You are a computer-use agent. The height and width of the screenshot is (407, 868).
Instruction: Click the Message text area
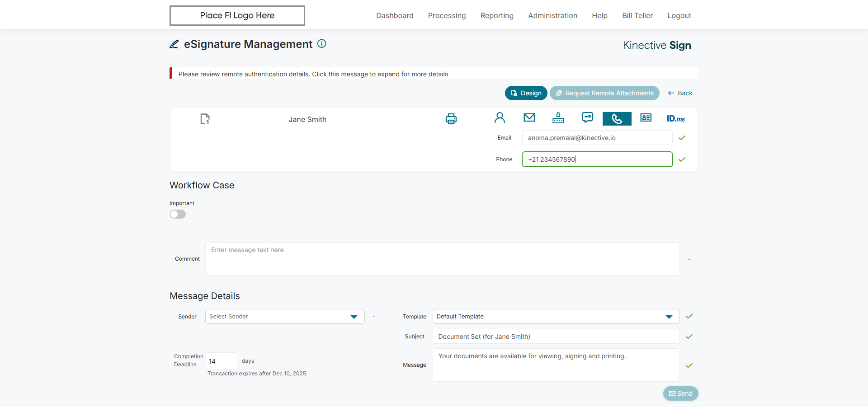[x=556, y=365]
